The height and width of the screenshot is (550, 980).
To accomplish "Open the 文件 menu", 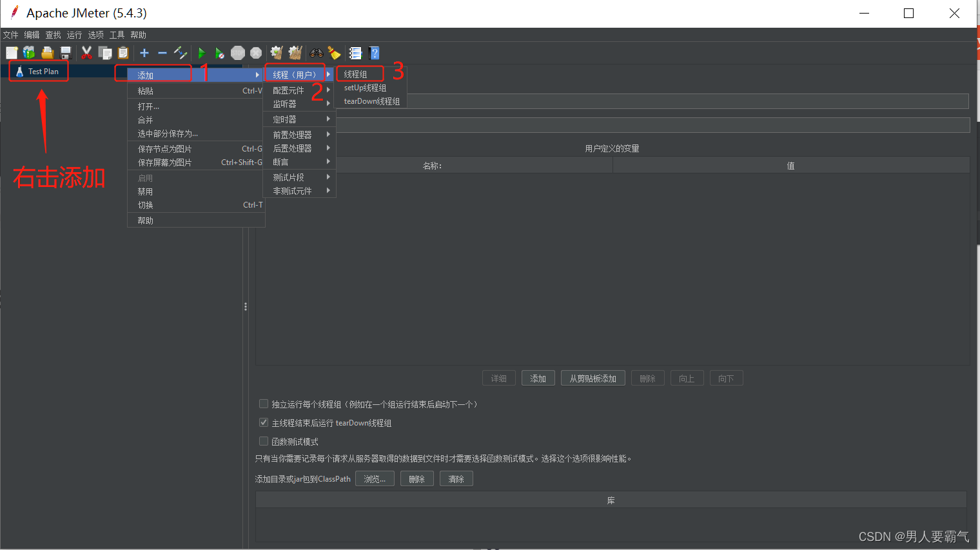I will point(11,35).
